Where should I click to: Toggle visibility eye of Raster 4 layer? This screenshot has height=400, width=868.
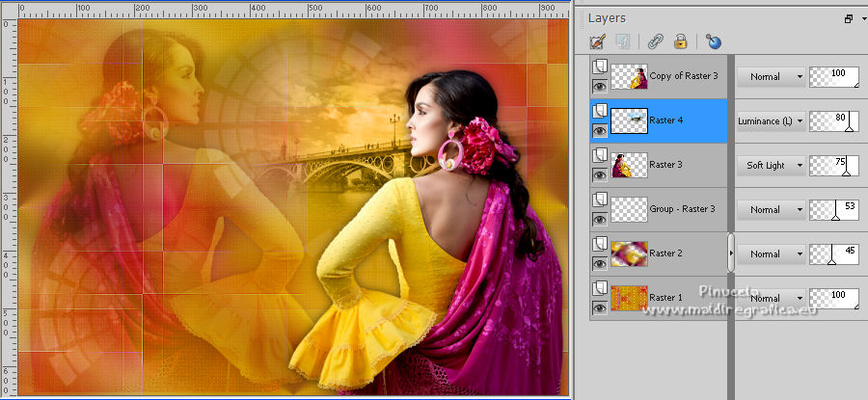coord(600,130)
